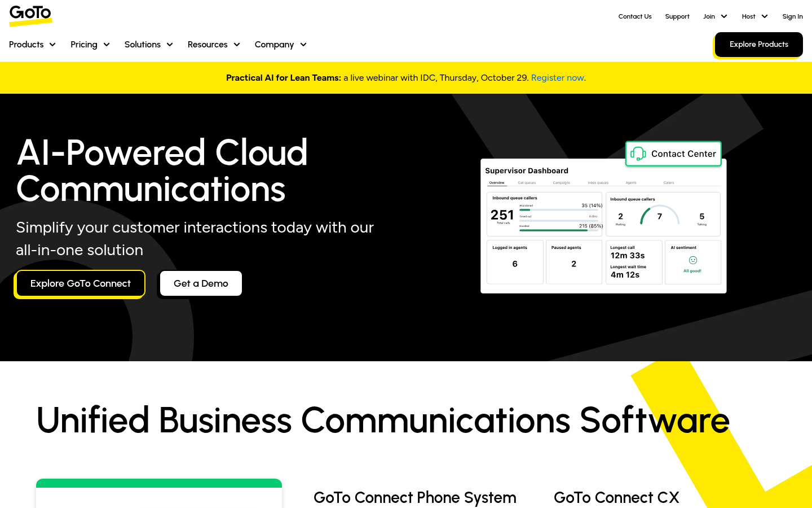812x508 pixels.
Task: Expand the Pricing menu chevron
Action: pos(107,45)
